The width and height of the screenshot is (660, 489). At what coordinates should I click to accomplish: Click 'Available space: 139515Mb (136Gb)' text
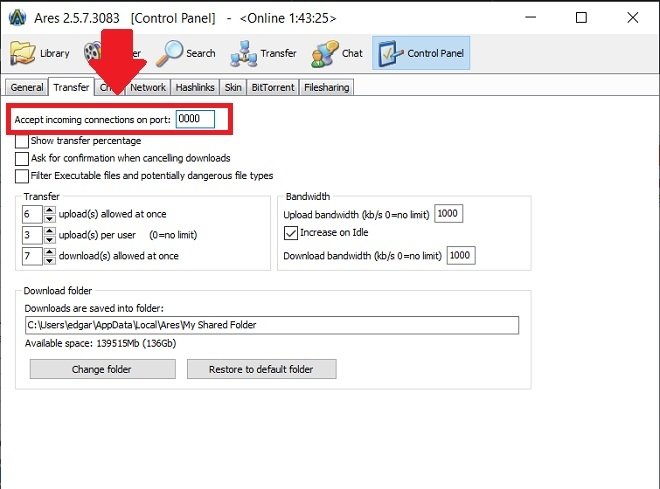(x=101, y=343)
